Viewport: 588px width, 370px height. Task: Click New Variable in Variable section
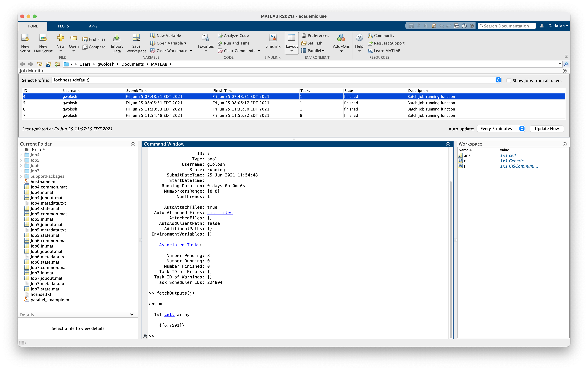point(166,36)
